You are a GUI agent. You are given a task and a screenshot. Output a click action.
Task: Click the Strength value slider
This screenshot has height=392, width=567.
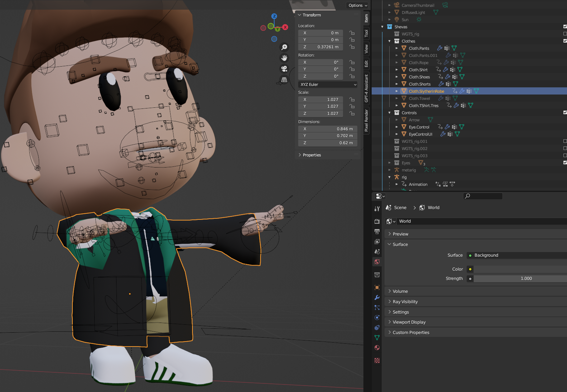point(520,279)
